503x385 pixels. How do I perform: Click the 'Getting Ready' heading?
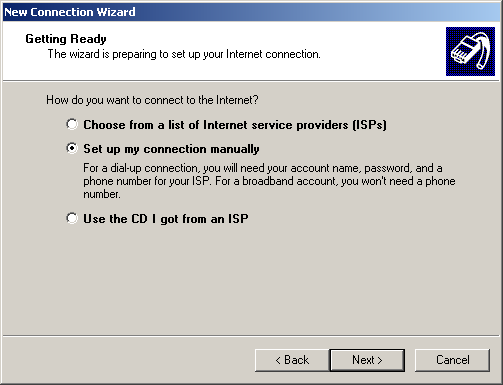tap(66, 39)
